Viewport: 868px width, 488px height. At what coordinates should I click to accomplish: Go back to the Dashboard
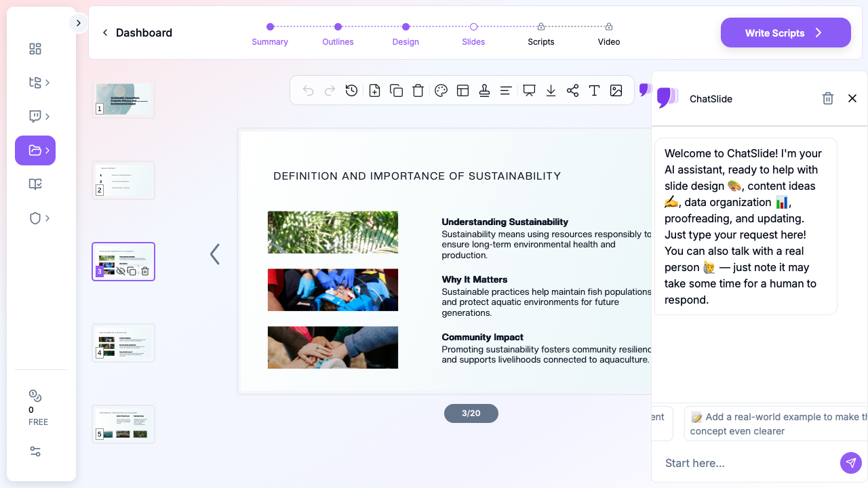(137, 33)
